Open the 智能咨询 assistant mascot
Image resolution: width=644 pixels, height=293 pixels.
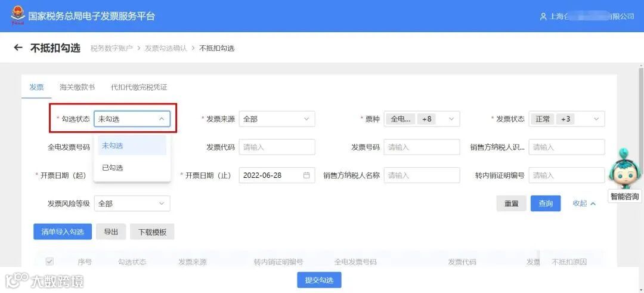pyautogui.click(x=624, y=168)
